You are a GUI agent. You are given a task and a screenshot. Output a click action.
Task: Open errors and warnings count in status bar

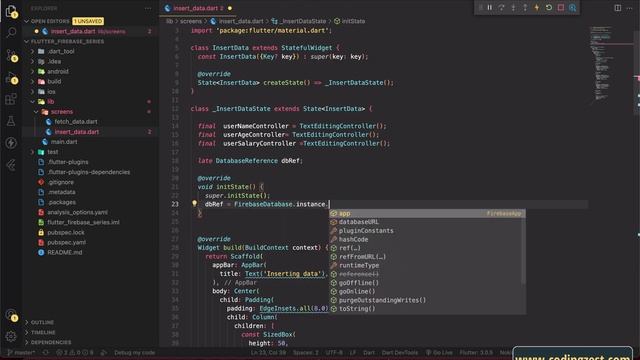tap(75, 353)
